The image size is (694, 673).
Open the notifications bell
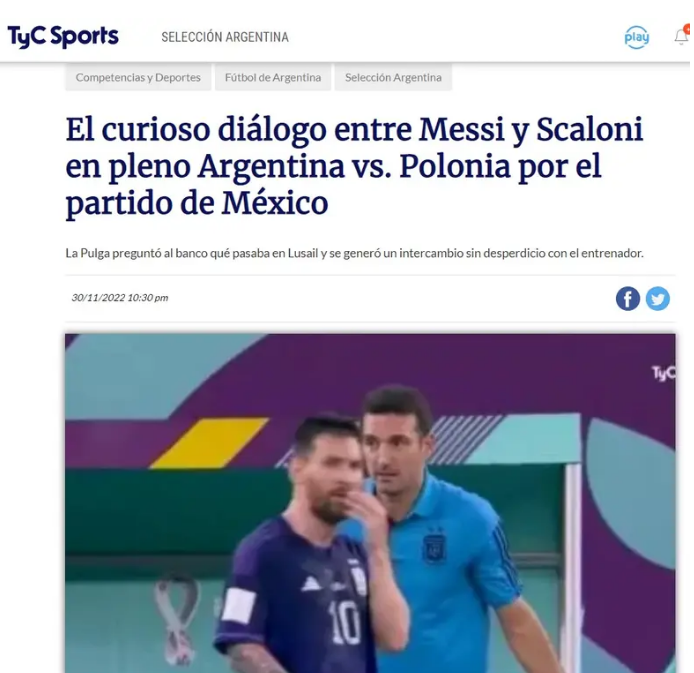681,37
